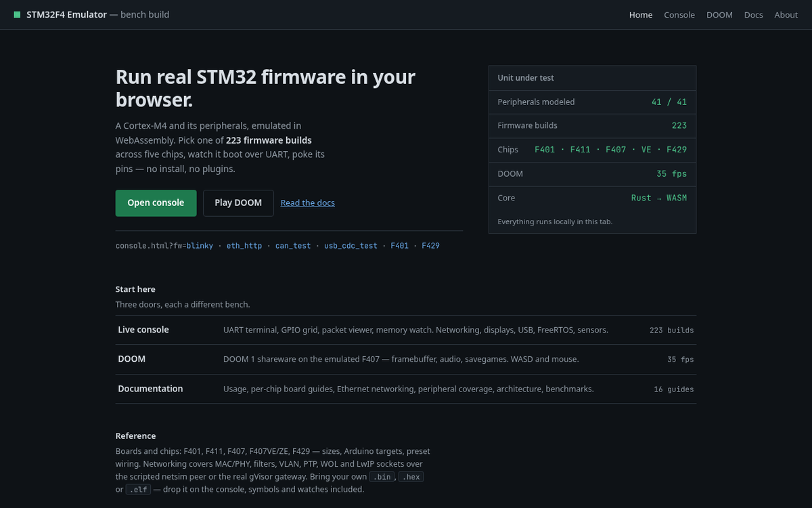Click the Core label in panel
This screenshot has height=508, width=812.
coord(506,198)
